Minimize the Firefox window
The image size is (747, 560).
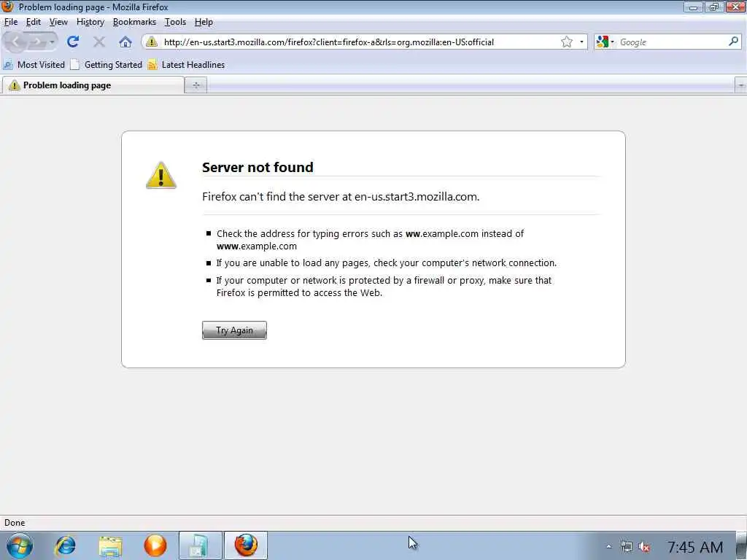[x=694, y=7]
